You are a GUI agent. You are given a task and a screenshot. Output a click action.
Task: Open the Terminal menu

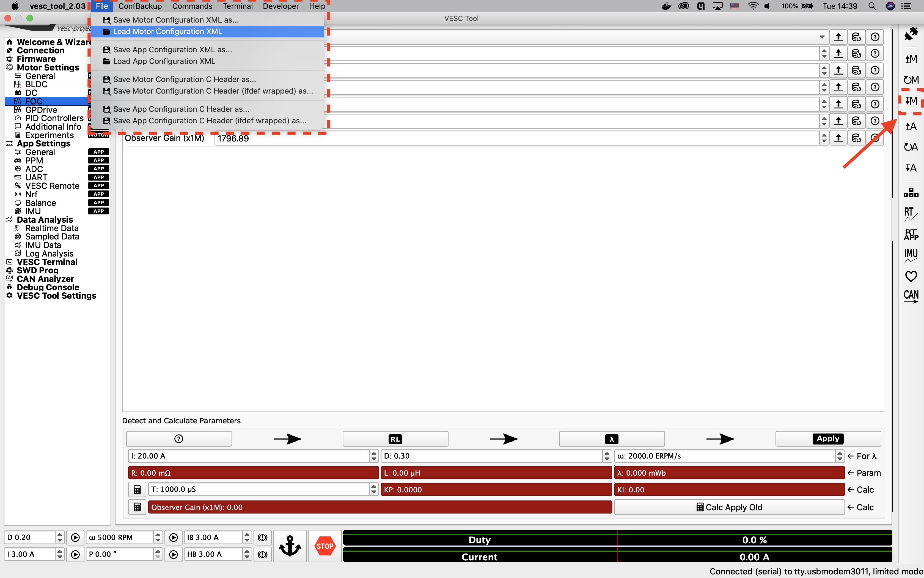(238, 6)
